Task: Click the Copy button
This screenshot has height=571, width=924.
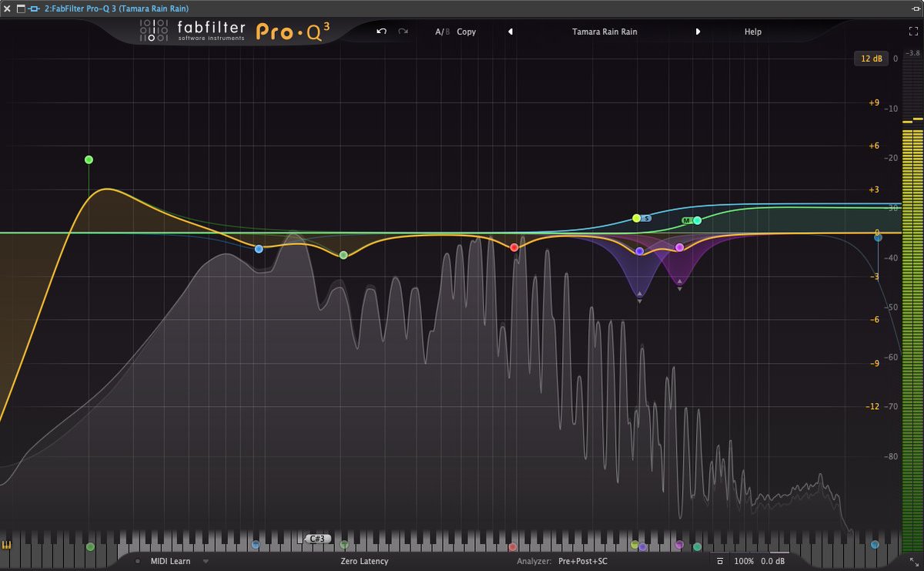Action: click(x=466, y=32)
